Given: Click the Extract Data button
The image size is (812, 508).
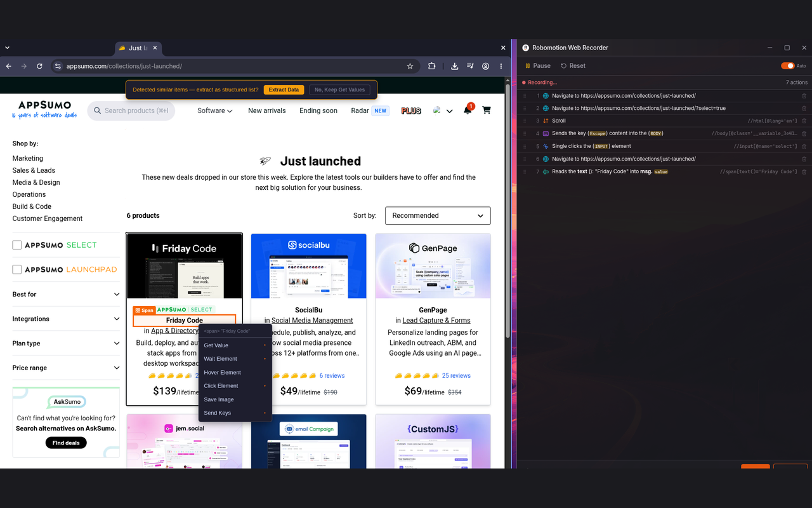Looking at the screenshot, I should pos(284,90).
